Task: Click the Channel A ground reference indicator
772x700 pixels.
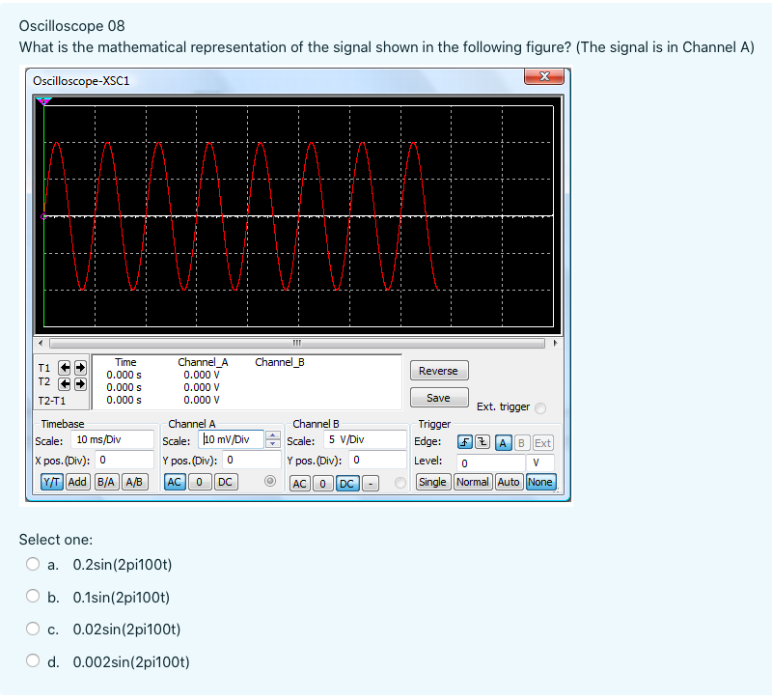Action: [269, 480]
